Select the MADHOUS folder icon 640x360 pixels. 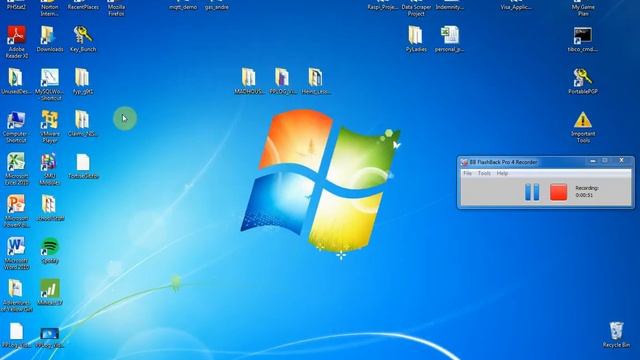(249, 78)
